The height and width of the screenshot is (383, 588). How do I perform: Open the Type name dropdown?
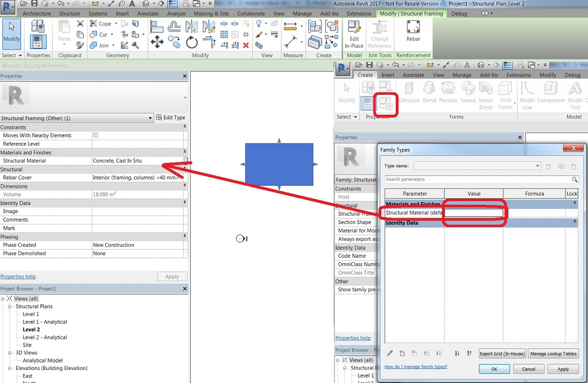pyautogui.click(x=537, y=165)
